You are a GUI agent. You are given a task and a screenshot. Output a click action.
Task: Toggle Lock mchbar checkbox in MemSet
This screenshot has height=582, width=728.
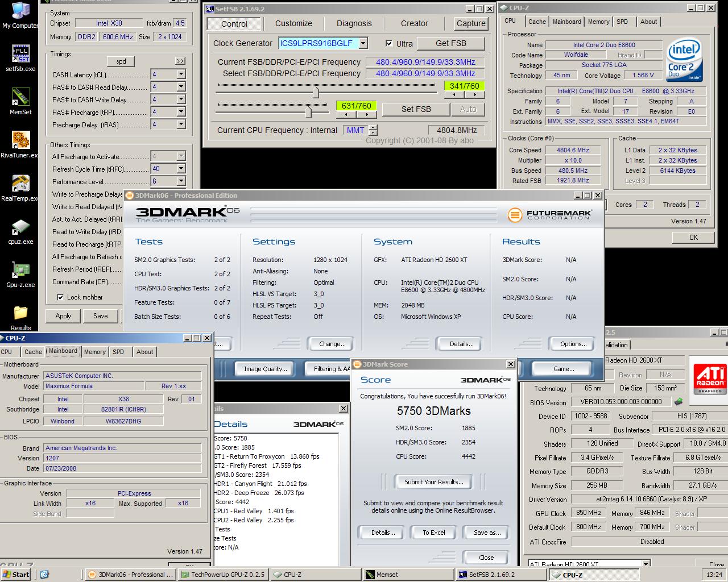[x=60, y=297]
